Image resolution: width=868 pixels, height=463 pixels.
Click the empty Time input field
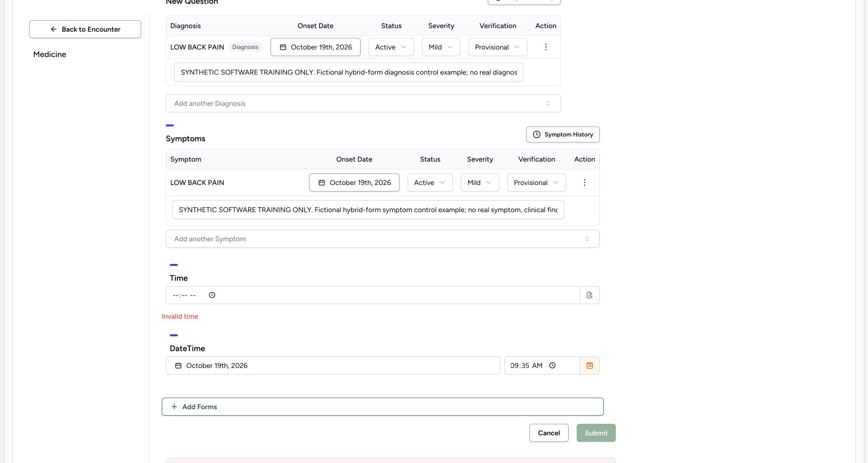373,295
